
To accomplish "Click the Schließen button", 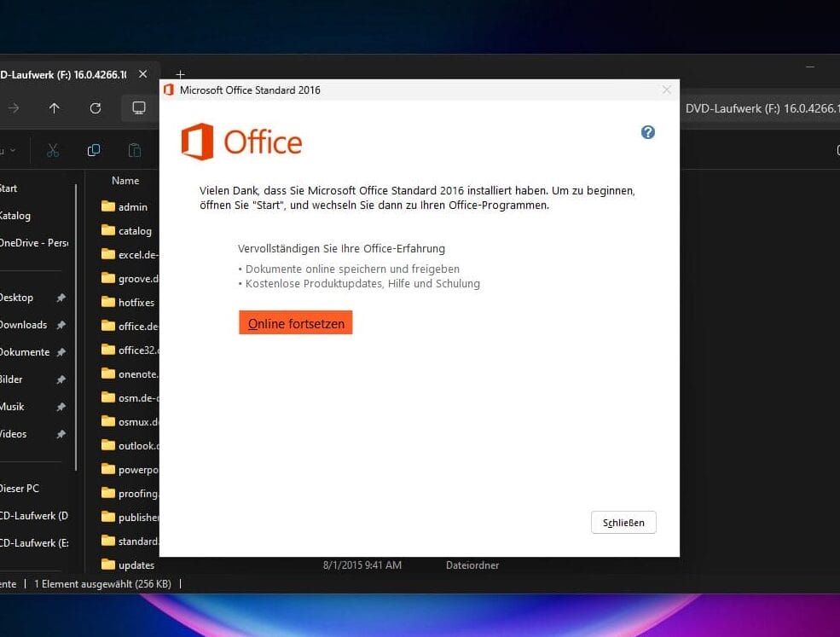I will pos(623,522).
